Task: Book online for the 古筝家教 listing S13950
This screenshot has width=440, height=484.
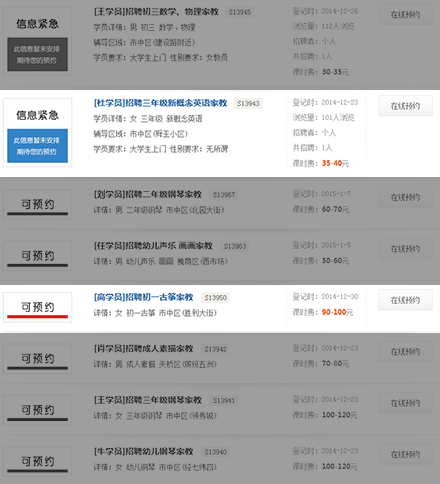Action: 405,300
